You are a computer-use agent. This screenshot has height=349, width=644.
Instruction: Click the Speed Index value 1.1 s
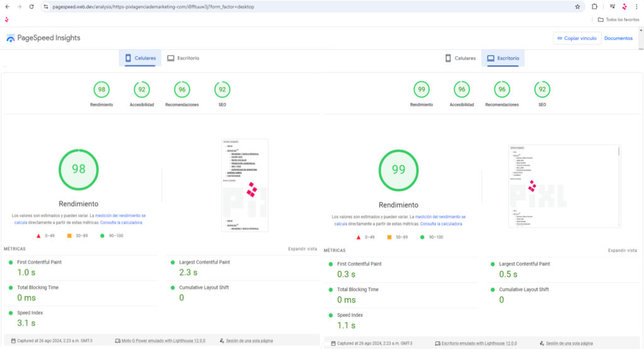(x=347, y=325)
